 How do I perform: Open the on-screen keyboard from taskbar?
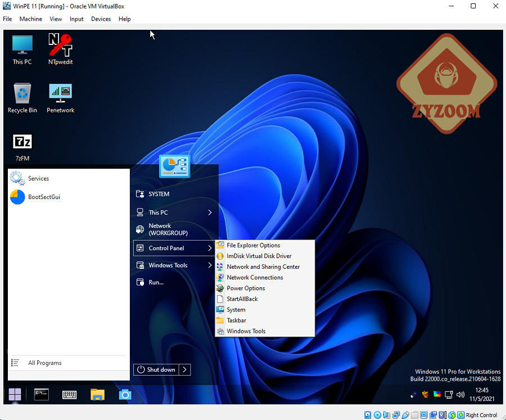tap(69, 395)
